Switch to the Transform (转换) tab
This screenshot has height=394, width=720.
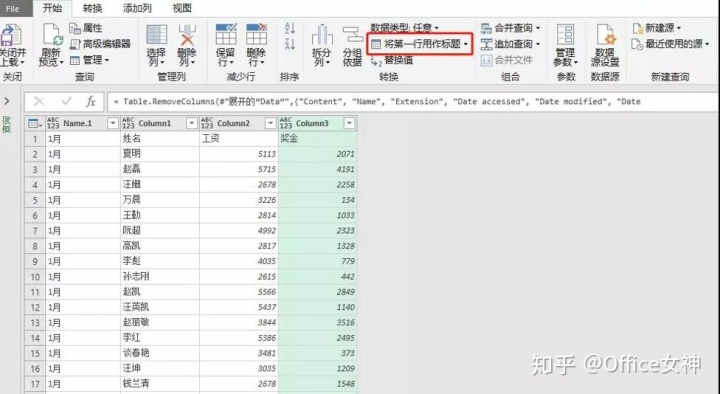coord(92,8)
